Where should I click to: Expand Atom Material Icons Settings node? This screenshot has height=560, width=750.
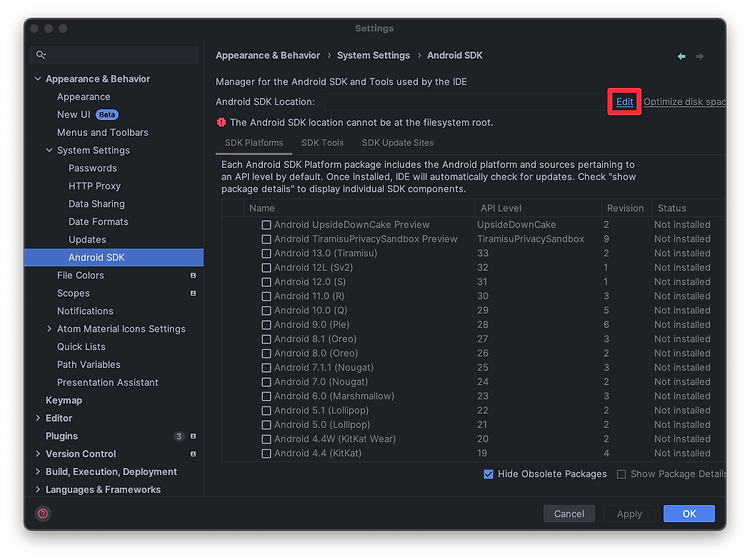[49, 329]
